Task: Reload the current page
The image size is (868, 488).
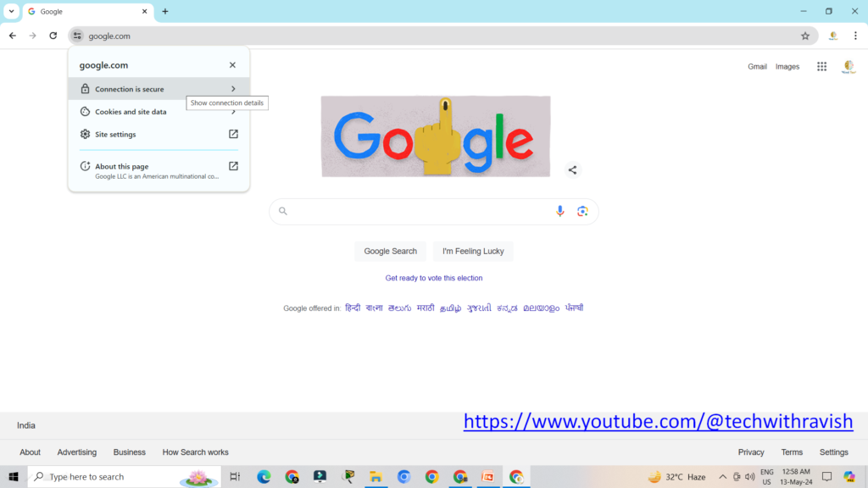Action: 53,36
